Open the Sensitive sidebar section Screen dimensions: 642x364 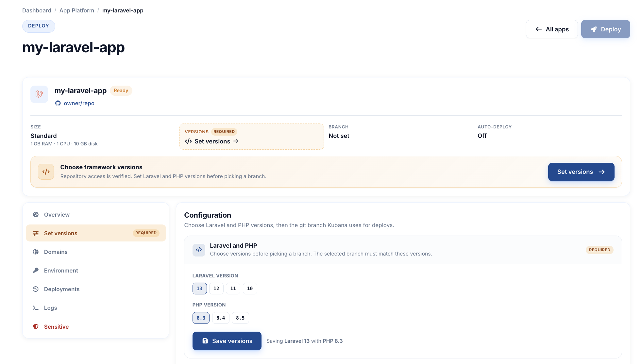point(96,327)
